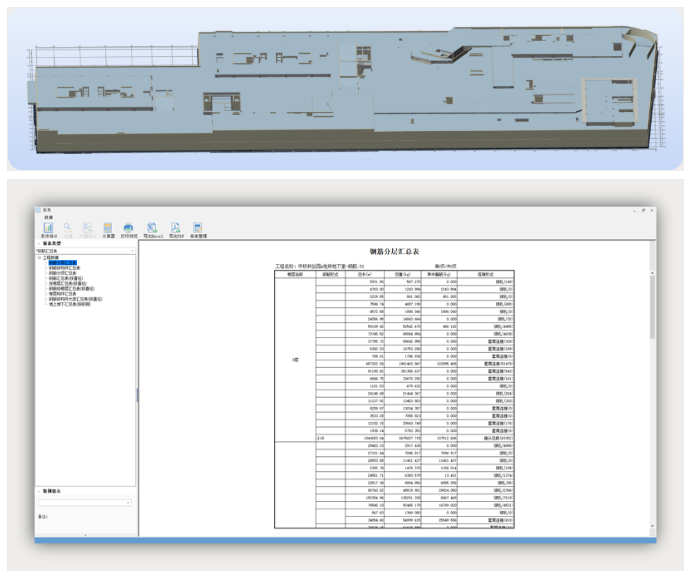Export report to Excel icon
This screenshot has height=575, width=691.
pyautogui.click(x=152, y=228)
